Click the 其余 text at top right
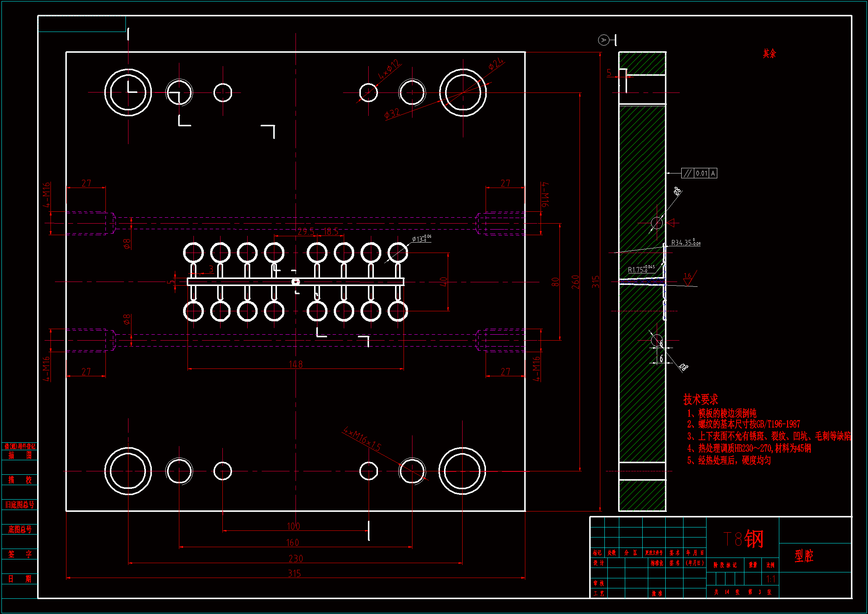The width and height of the screenshot is (868, 614). (769, 53)
